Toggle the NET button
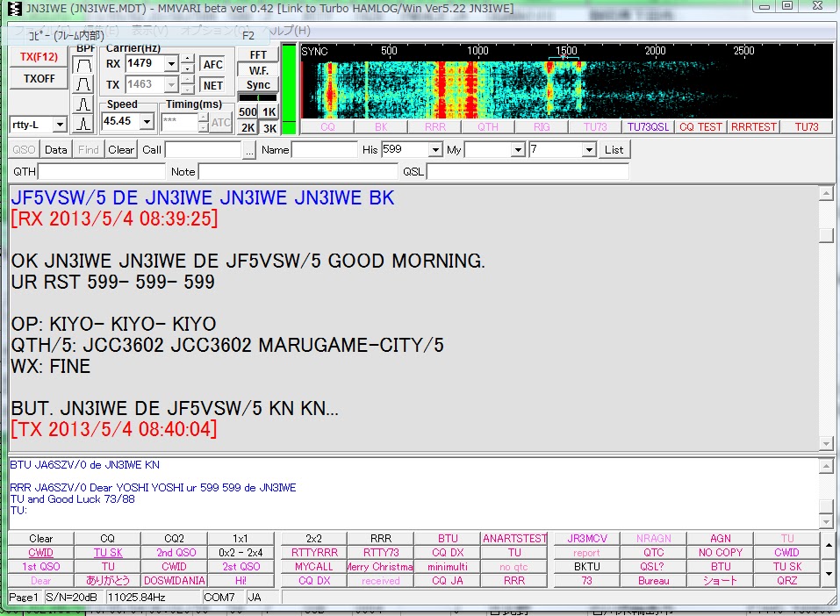Screen dimensions: 840x616 coord(212,86)
